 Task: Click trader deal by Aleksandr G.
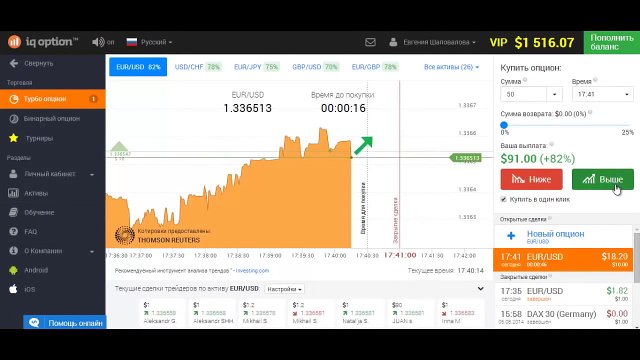(161, 313)
